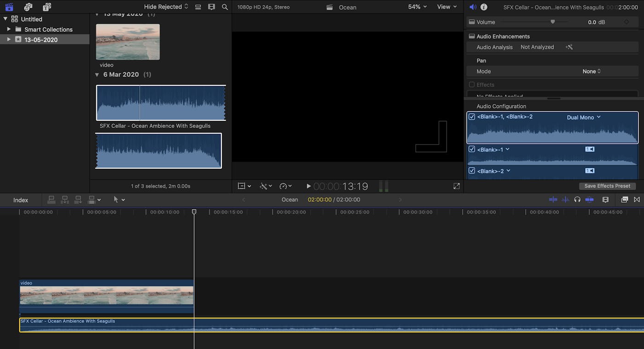The image size is (644, 349).
Task: Uncheck the <Blank>-2 audio channel checkbox
Action: [471, 171]
